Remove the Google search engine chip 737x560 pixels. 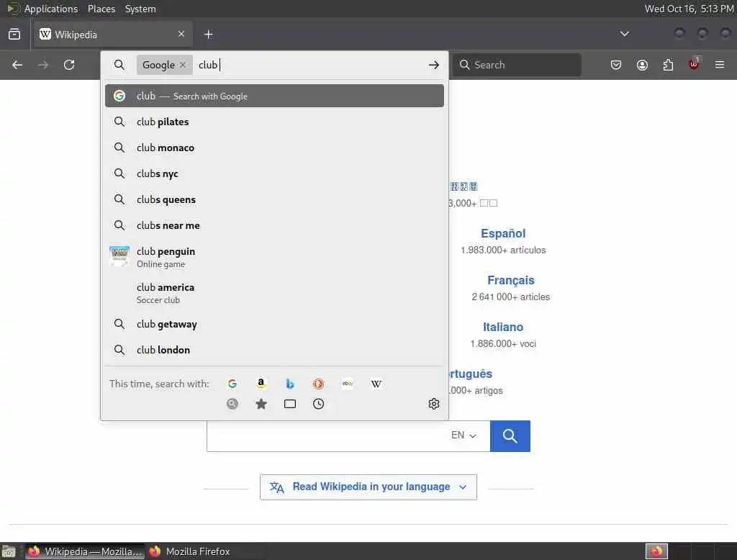183,65
